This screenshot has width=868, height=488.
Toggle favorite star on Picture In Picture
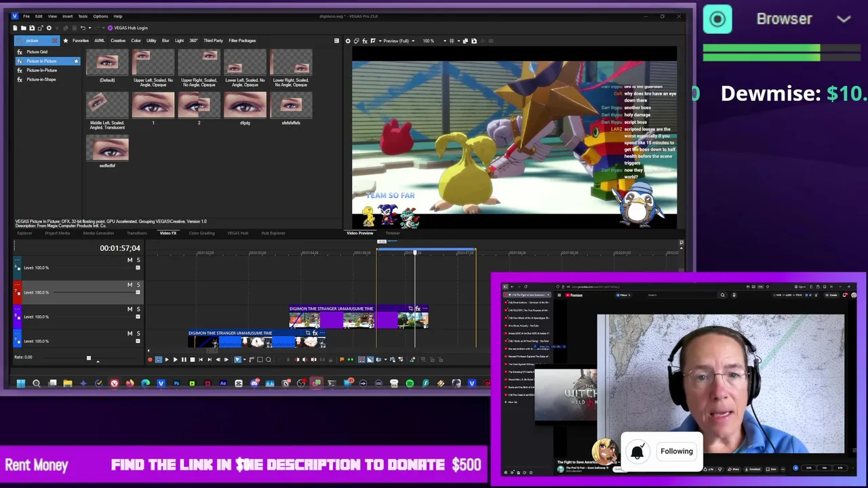pyautogui.click(x=76, y=61)
